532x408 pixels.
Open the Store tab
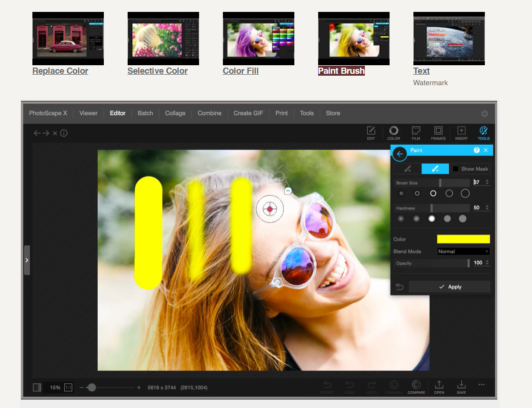tap(333, 113)
